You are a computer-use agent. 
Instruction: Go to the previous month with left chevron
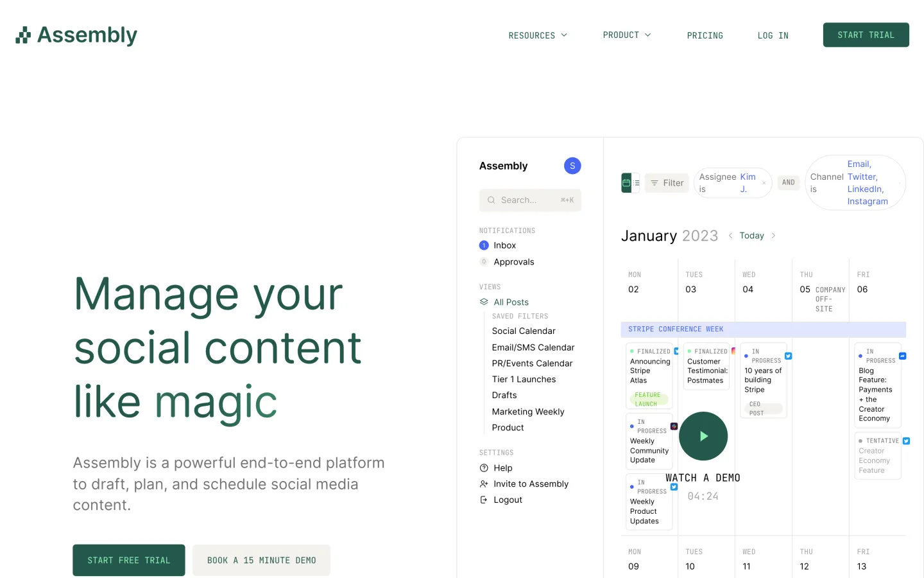[x=730, y=236]
